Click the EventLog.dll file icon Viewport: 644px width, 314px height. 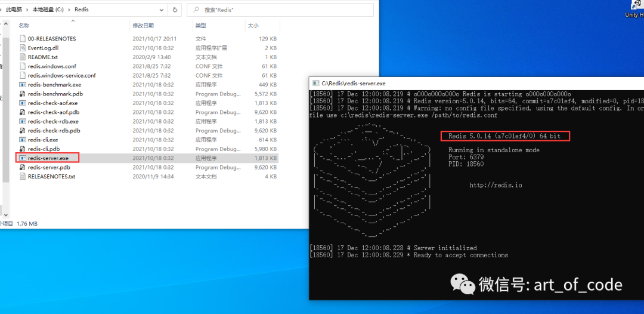23,48
